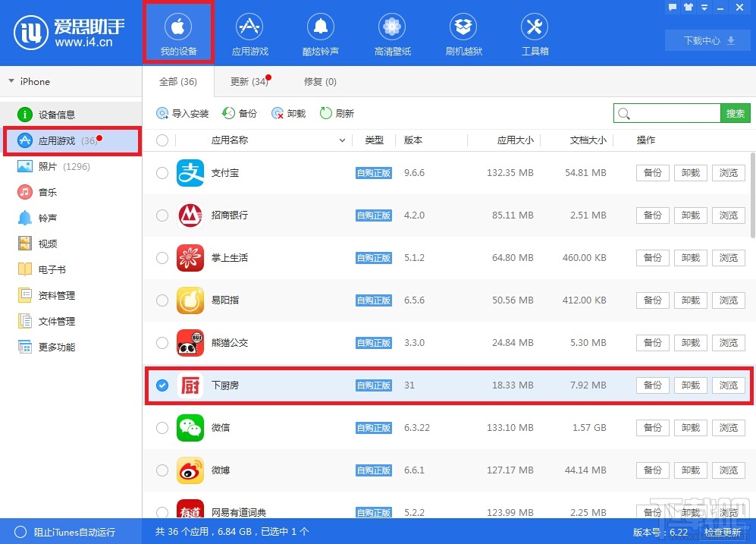
Task: Switch to the 修复 (0) tab
Action: pyautogui.click(x=319, y=81)
